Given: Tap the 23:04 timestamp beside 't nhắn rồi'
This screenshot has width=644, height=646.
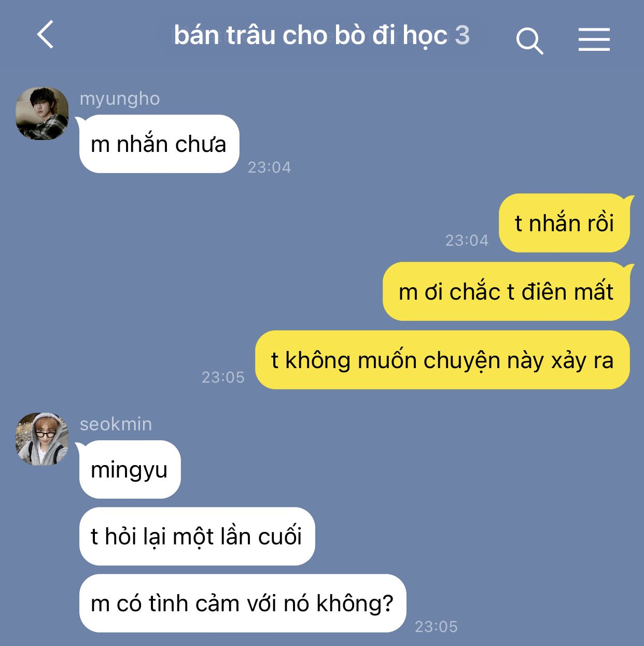Looking at the screenshot, I should tap(467, 241).
